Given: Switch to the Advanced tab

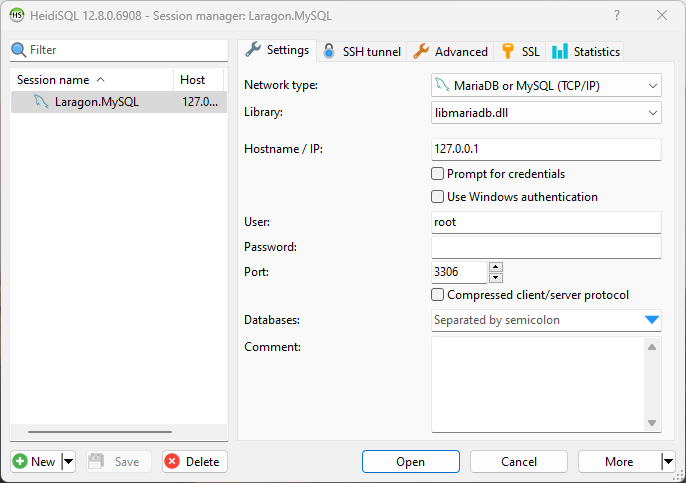Looking at the screenshot, I should click(451, 51).
